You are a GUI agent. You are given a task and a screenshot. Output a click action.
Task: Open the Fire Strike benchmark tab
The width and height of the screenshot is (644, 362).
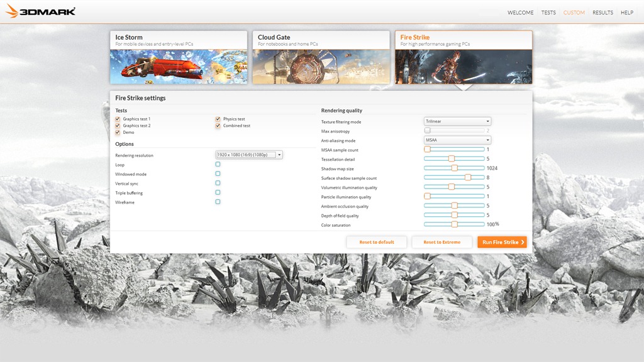464,58
